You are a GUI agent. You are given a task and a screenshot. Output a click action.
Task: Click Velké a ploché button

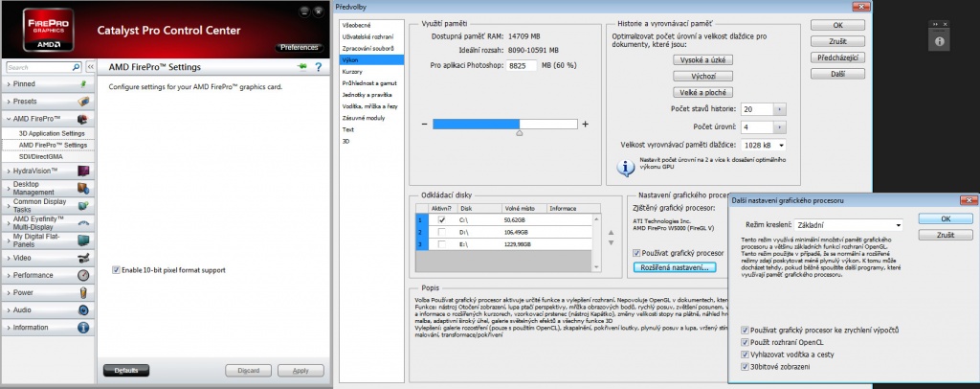point(702,92)
